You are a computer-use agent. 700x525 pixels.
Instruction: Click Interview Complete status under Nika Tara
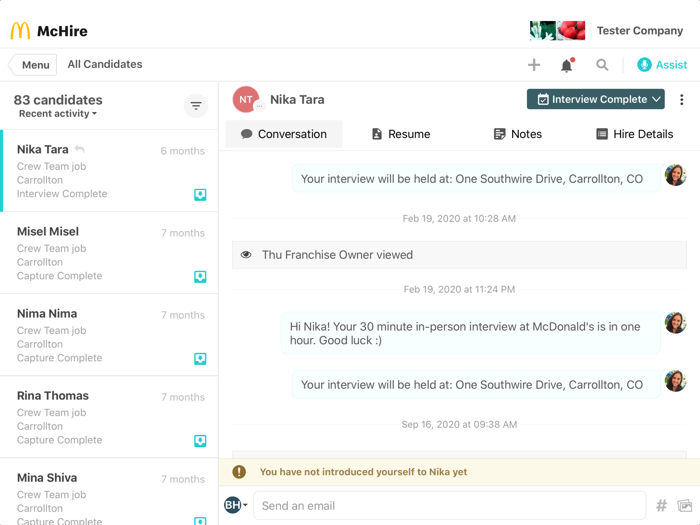(62, 194)
